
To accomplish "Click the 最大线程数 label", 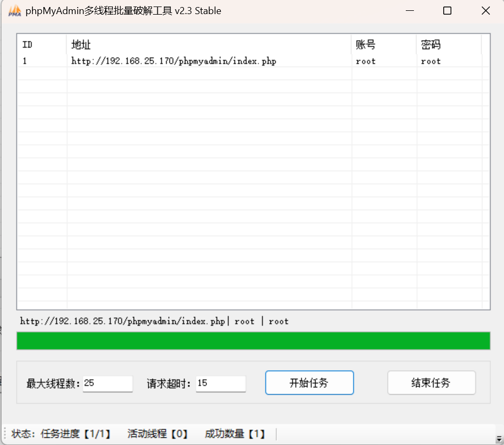I will point(53,384).
